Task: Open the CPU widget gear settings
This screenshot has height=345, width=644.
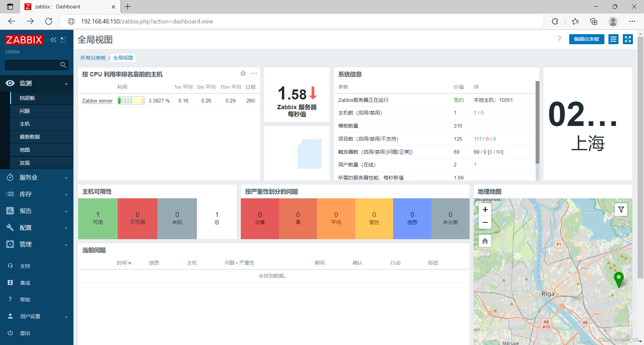Action: click(x=243, y=73)
